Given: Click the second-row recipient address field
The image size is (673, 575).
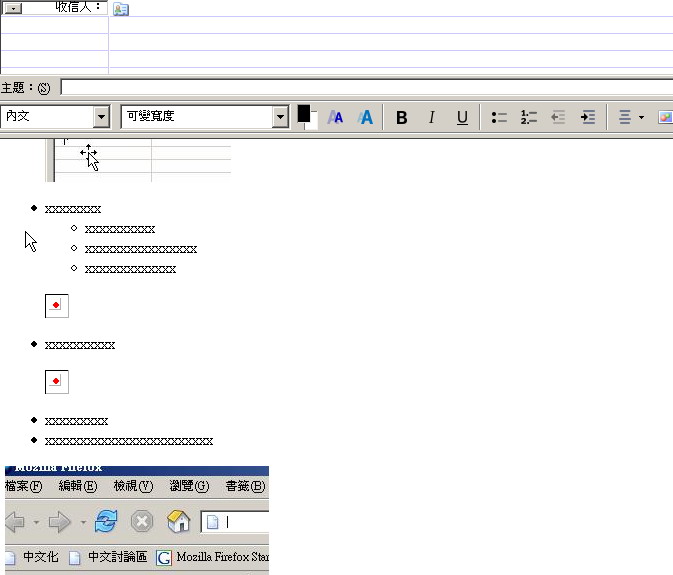Looking at the screenshot, I should tap(391, 25).
